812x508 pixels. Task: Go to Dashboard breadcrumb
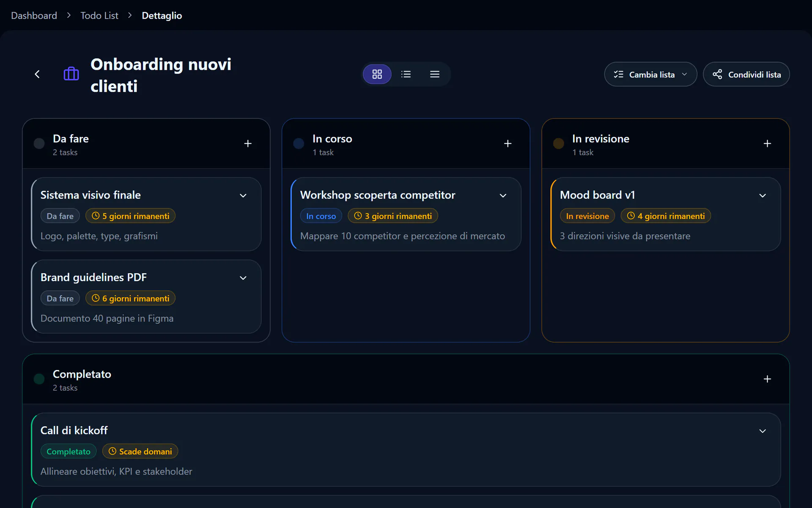pos(34,16)
